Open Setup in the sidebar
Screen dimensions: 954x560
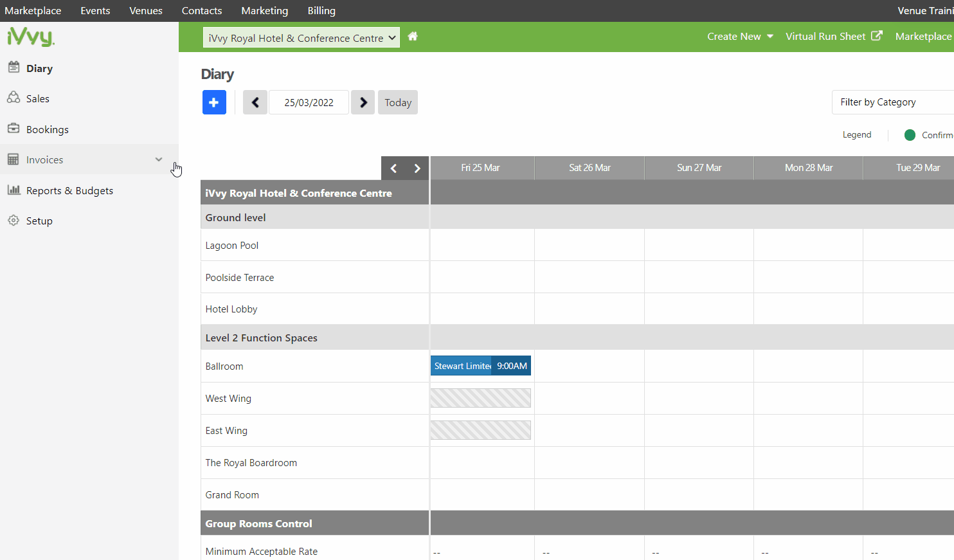point(39,221)
